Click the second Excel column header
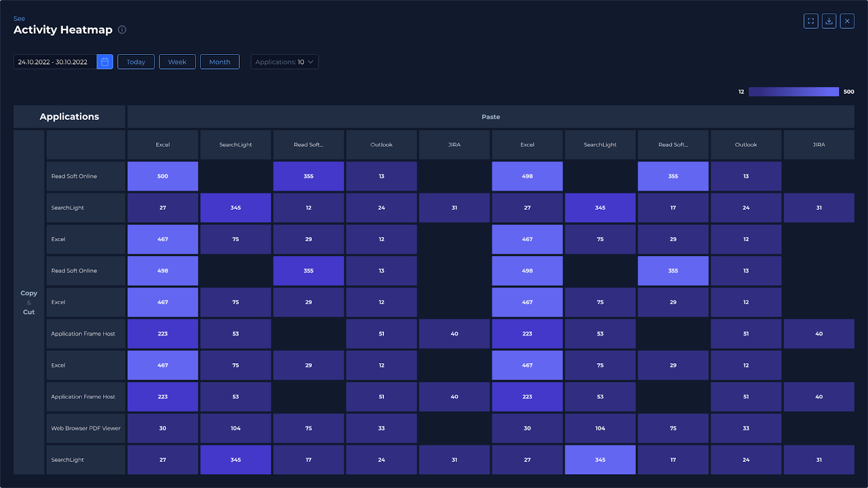Screen dimensions: 868x488 tap(527, 145)
